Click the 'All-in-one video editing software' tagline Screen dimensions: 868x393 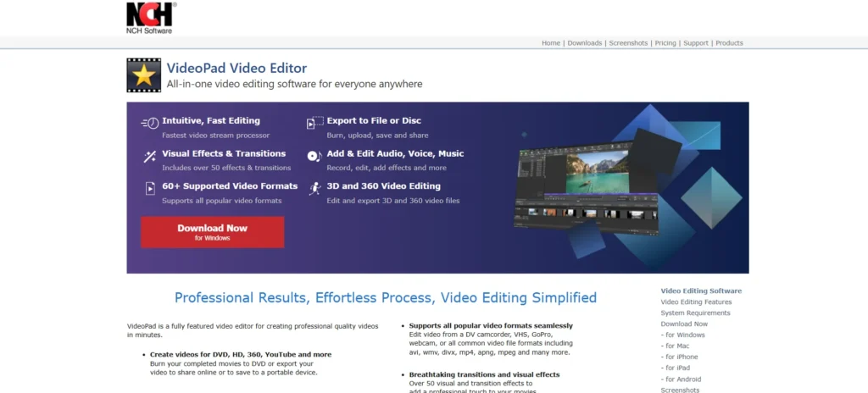[294, 84]
